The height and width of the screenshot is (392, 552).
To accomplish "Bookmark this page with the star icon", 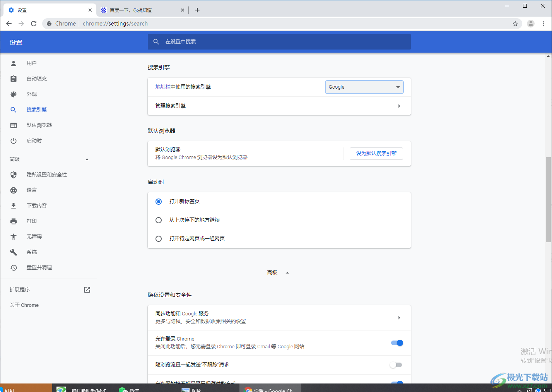I will pos(515,24).
